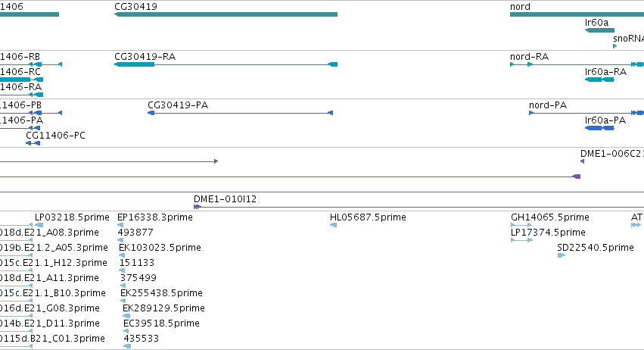Click the CG11406-PC feature glyph
Screen dimensions: 644x350
[33, 143]
